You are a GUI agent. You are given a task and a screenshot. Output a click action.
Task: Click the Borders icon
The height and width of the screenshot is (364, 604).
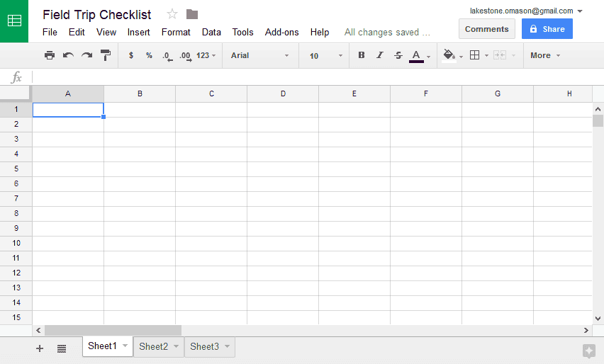pyautogui.click(x=474, y=55)
